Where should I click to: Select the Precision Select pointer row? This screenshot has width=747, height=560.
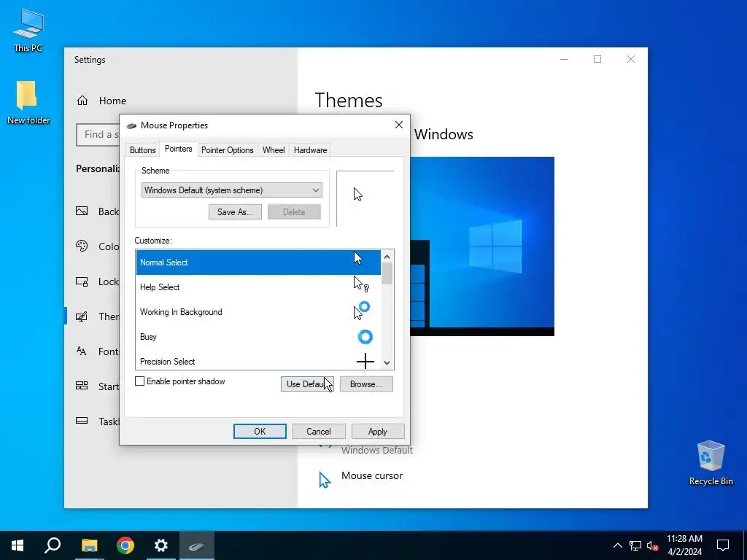258,362
